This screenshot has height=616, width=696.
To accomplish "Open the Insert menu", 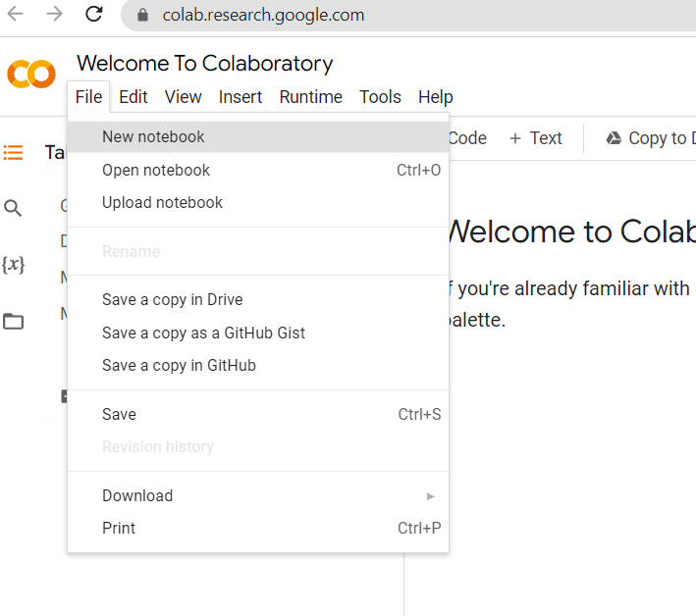I will pyautogui.click(x=241, y=97).
